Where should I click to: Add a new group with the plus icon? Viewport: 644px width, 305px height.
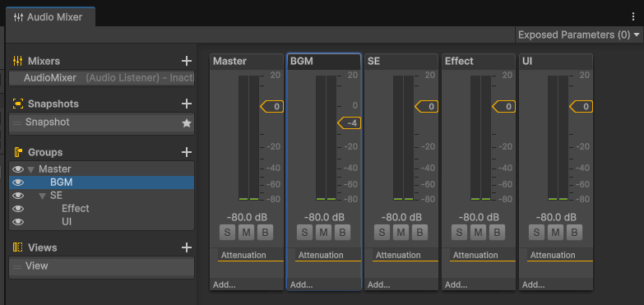tap(187, 152)
